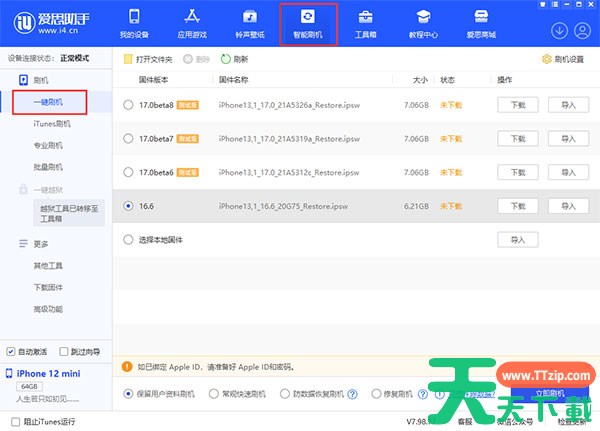Screen dimensions: 600x431
Task: Enable the 自动激活 checkbox
Action: (11, 352)
